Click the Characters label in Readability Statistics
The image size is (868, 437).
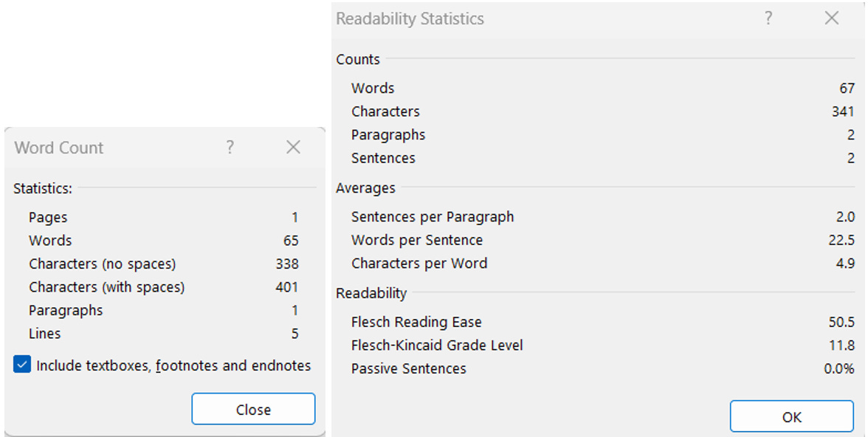coord(386,112)
